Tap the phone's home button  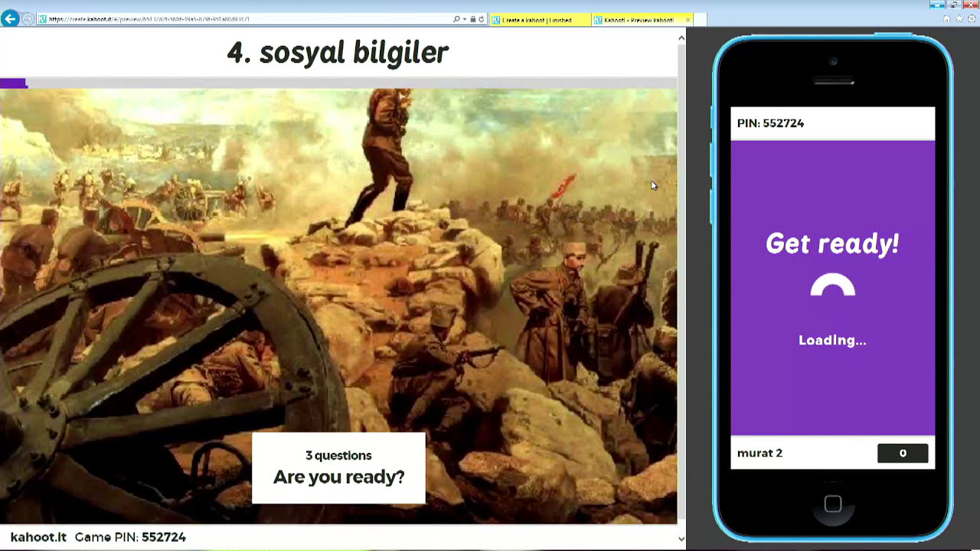point(833,504)
